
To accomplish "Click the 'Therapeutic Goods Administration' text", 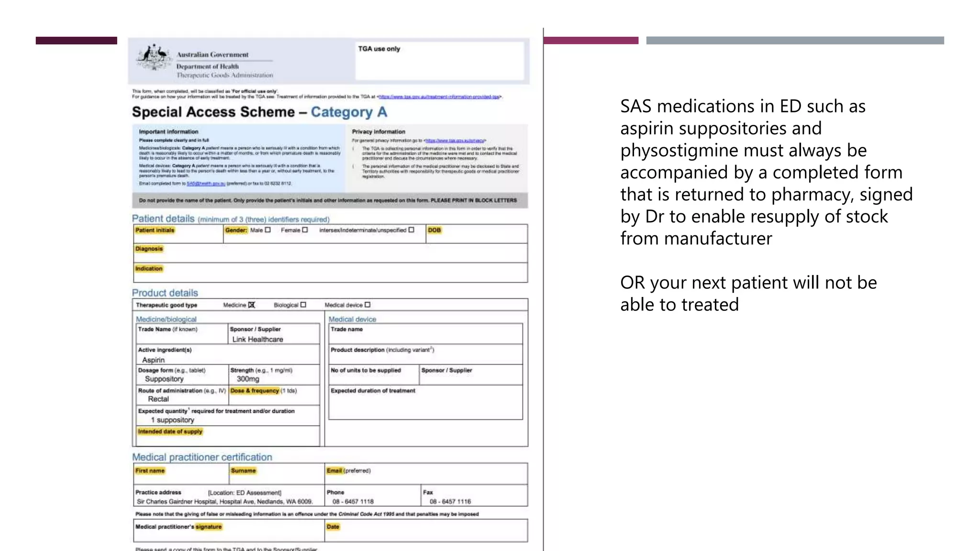I will (x=225, y=75).
